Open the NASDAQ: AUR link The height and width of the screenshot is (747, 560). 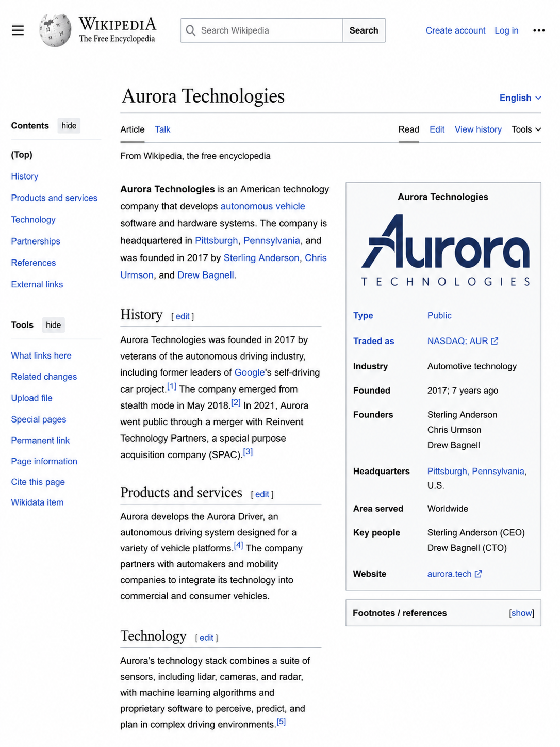tap(457, 341)
